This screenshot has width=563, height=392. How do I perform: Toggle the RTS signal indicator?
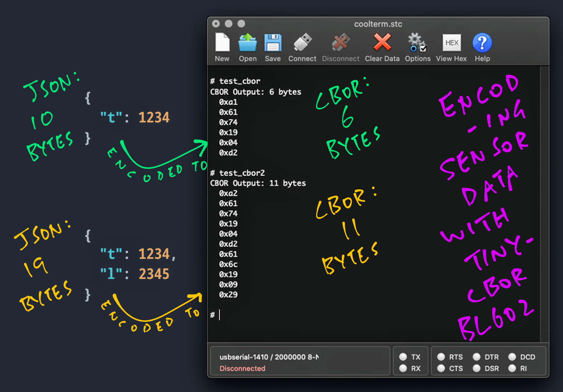click(441, 357)
